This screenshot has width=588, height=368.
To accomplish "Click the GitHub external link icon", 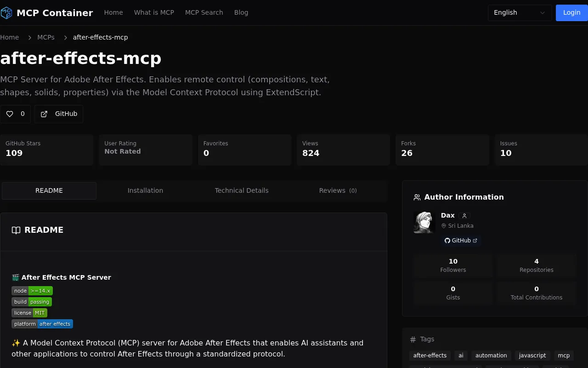I will click(44, 114).
